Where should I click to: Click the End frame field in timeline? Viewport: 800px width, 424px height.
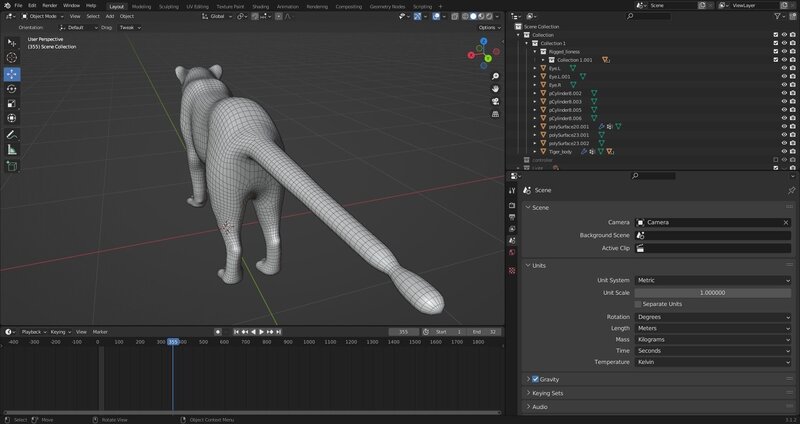coord(484,331)
